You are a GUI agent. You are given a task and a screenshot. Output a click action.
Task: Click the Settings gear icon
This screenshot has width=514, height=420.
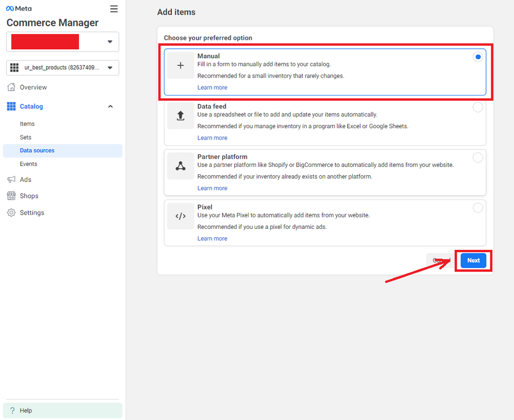[11, 213]
